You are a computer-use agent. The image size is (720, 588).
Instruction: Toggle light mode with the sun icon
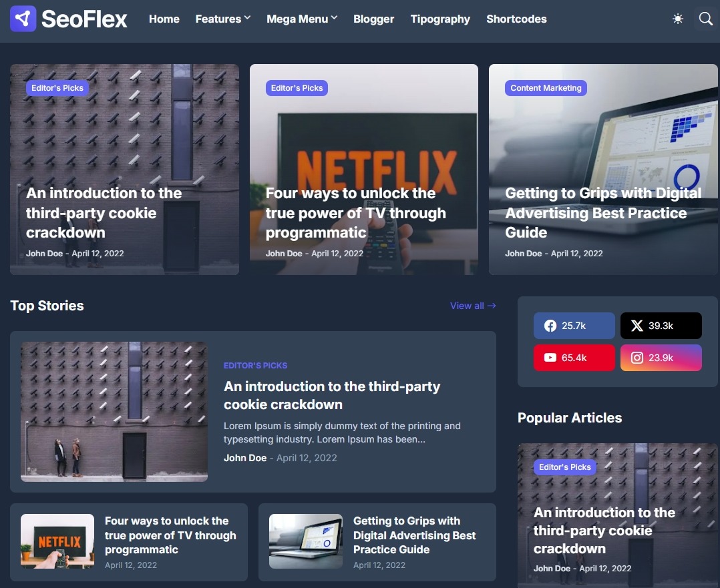(x=678, y=19)
